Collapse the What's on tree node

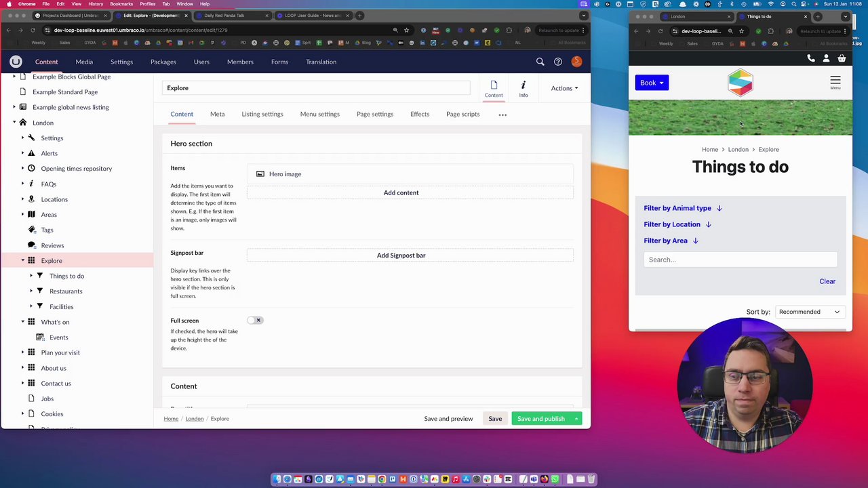(22, 322)
